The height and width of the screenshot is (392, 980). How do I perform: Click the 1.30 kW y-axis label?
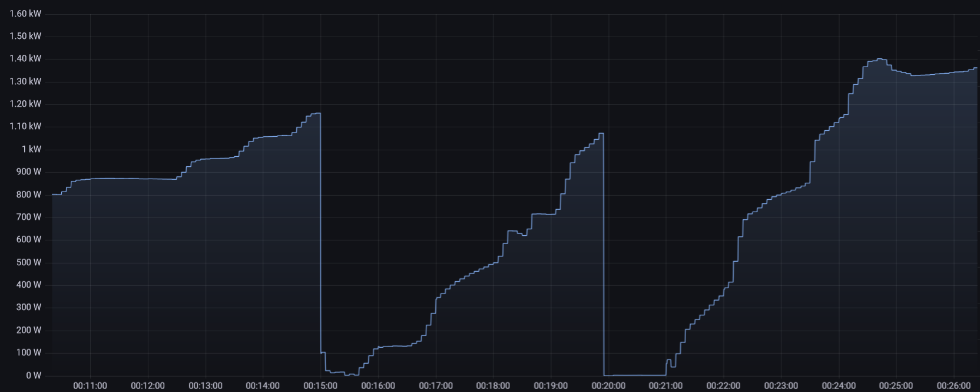point(25,81)
